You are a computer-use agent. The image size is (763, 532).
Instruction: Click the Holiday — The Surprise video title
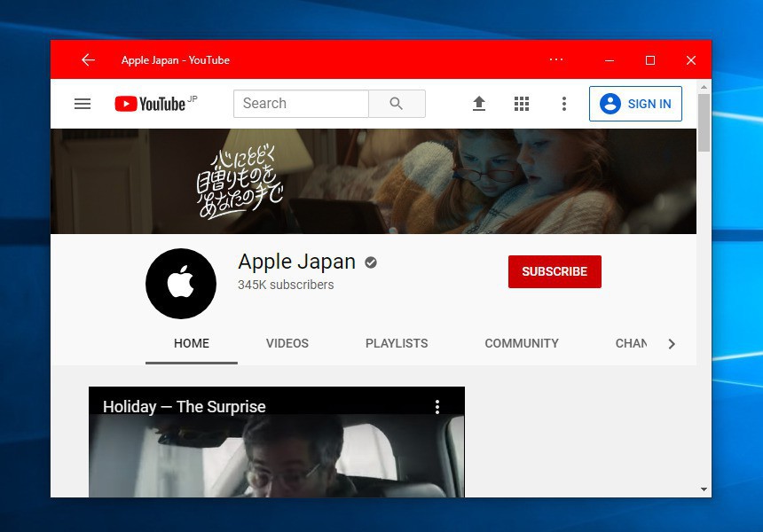[x=185, y=407]
